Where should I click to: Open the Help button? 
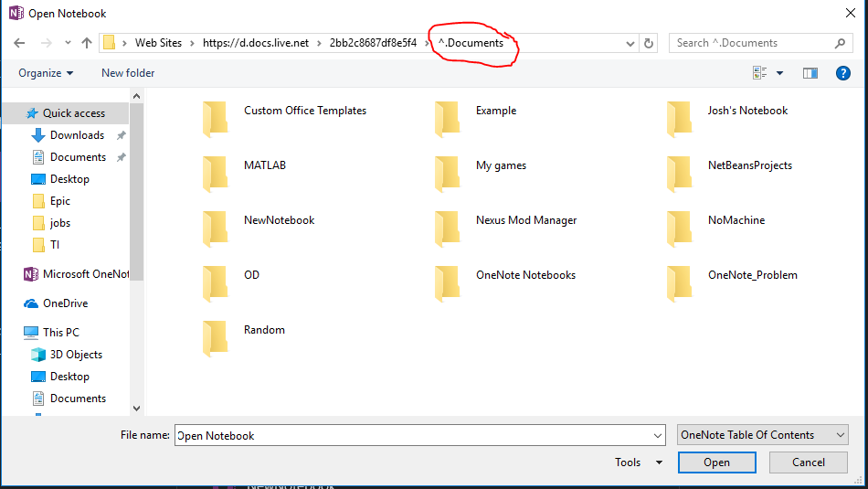click(842, 73)
